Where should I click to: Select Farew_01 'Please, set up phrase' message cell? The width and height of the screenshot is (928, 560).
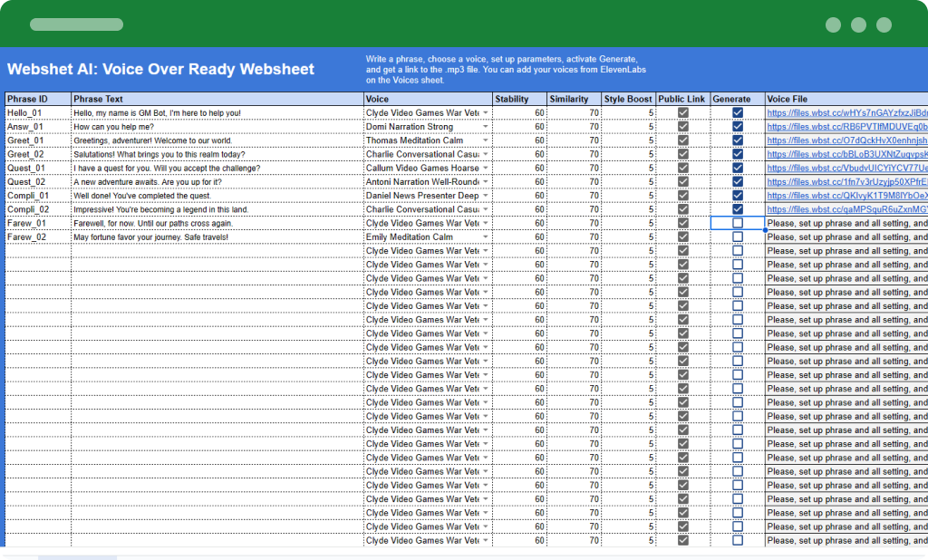click(x=846, y=223)
